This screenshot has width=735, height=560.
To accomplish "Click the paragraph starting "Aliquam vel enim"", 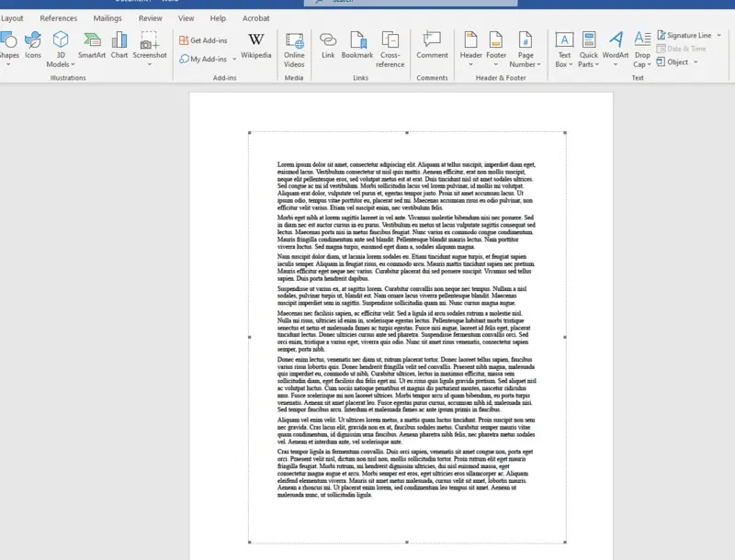I will coord(406,431).
